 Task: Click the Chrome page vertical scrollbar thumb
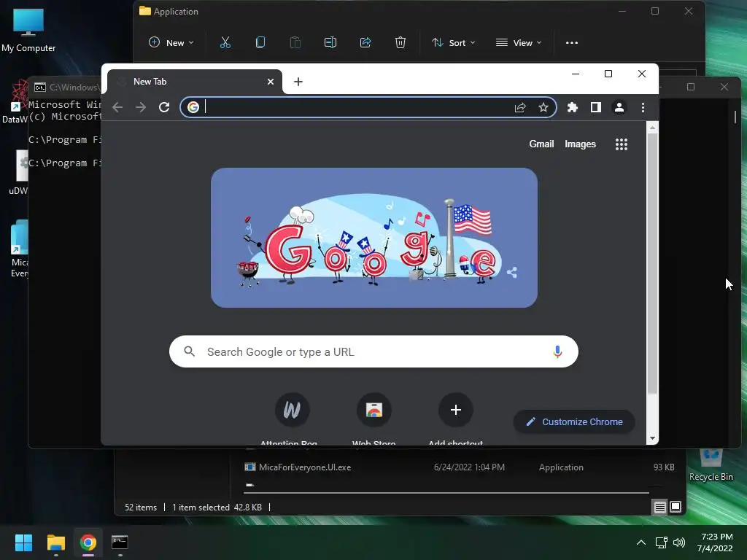click(652, 263)
